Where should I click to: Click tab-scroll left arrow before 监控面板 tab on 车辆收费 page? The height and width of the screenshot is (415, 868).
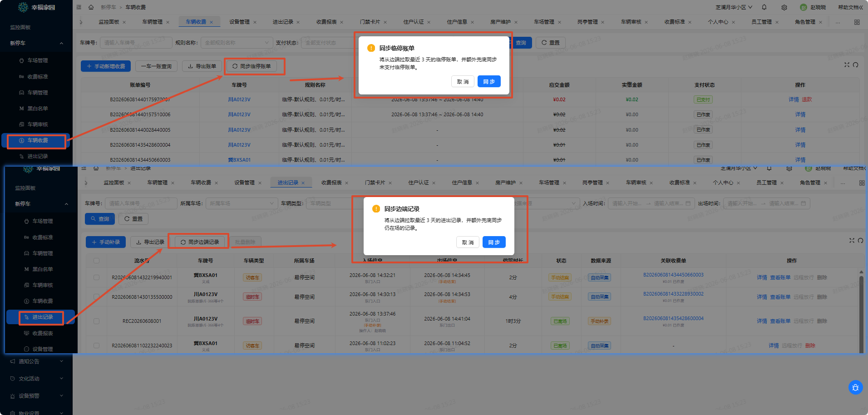point(81,22)
